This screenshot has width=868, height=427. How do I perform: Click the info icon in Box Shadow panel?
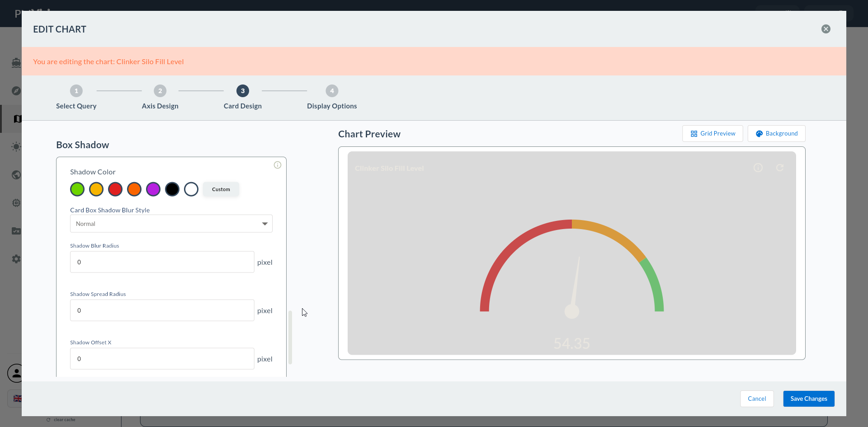click(278, 165)
